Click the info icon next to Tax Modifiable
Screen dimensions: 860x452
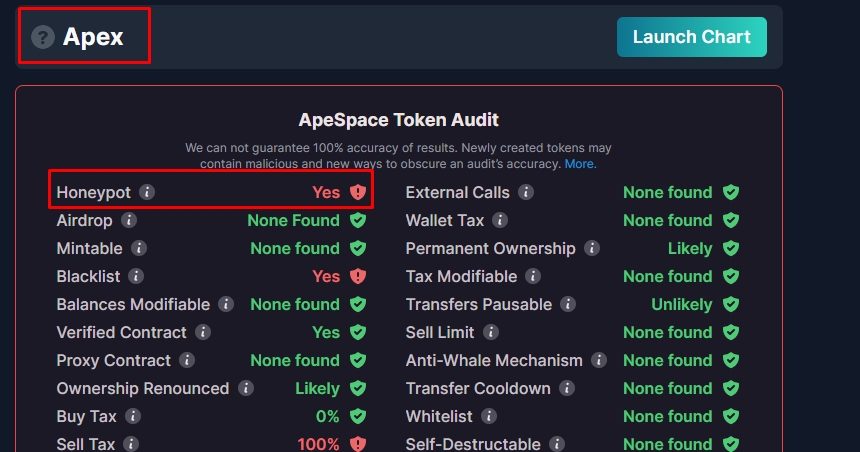click(x=533, y=276)
